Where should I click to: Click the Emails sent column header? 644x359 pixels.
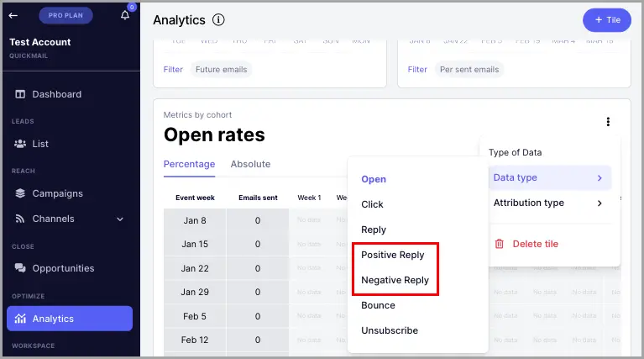coord(258,198)
